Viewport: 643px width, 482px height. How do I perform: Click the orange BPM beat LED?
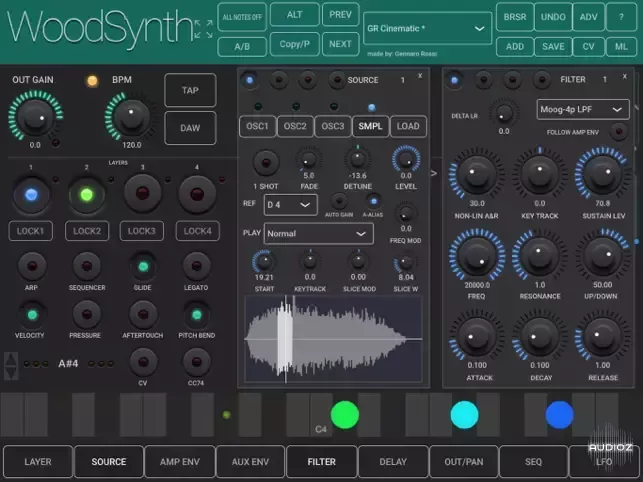tap(92, 81)
